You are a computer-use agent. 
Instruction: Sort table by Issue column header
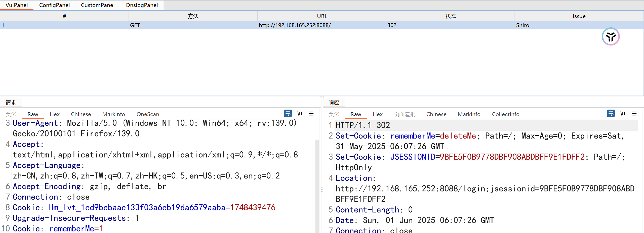[579, 16]
